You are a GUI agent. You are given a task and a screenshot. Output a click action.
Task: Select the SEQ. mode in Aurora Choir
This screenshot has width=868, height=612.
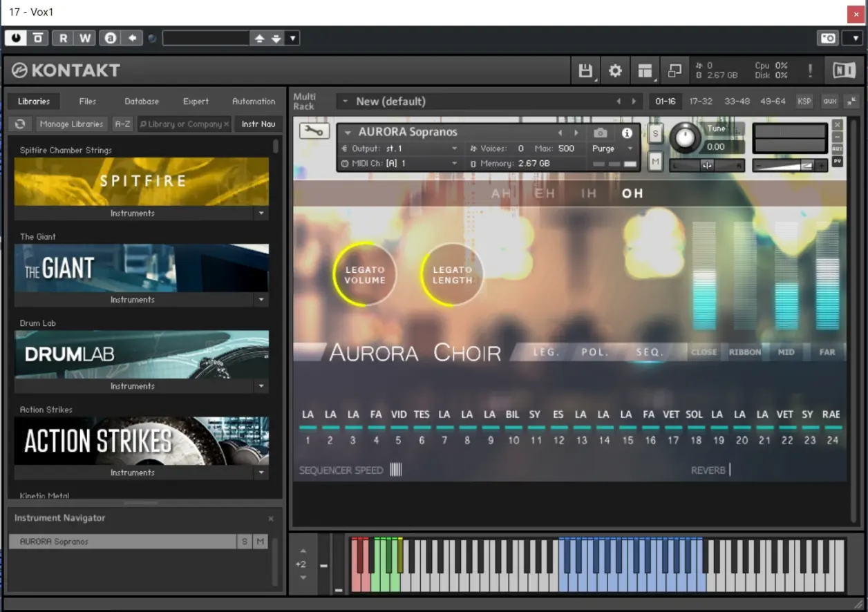pyautogui.click(x=650, y=352)
